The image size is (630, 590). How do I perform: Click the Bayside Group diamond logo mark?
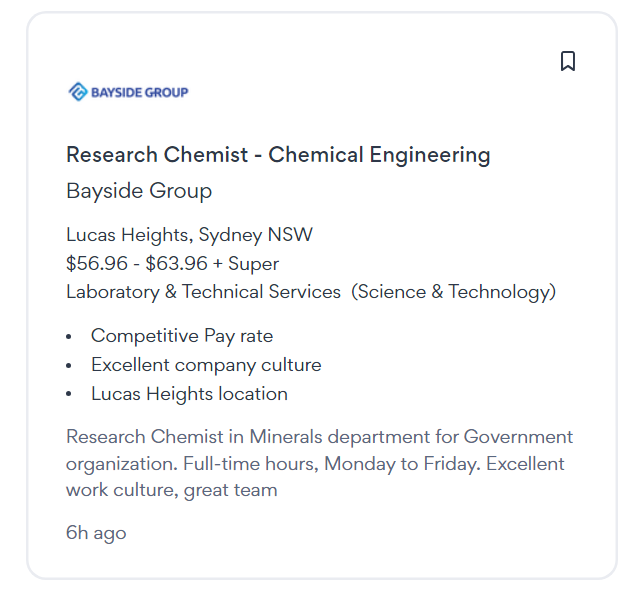(x=77, y=92)
